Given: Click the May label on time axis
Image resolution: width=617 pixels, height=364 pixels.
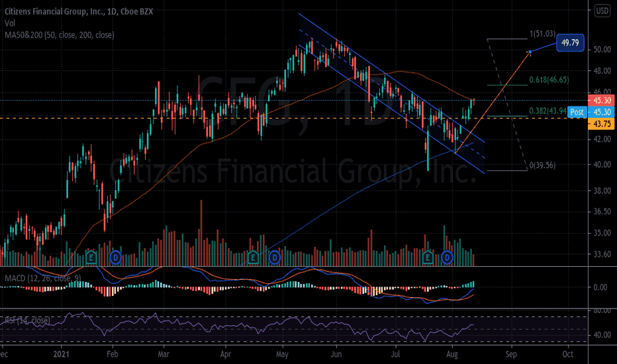Looking at the screenshot, I should pos(282,354).
